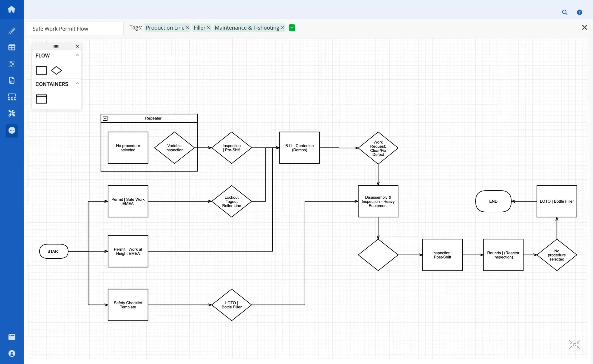Image resolution: width=593 pixels, height=364 pixels.
Task: Select the rectangle flow shape
Action: (41, 70)
